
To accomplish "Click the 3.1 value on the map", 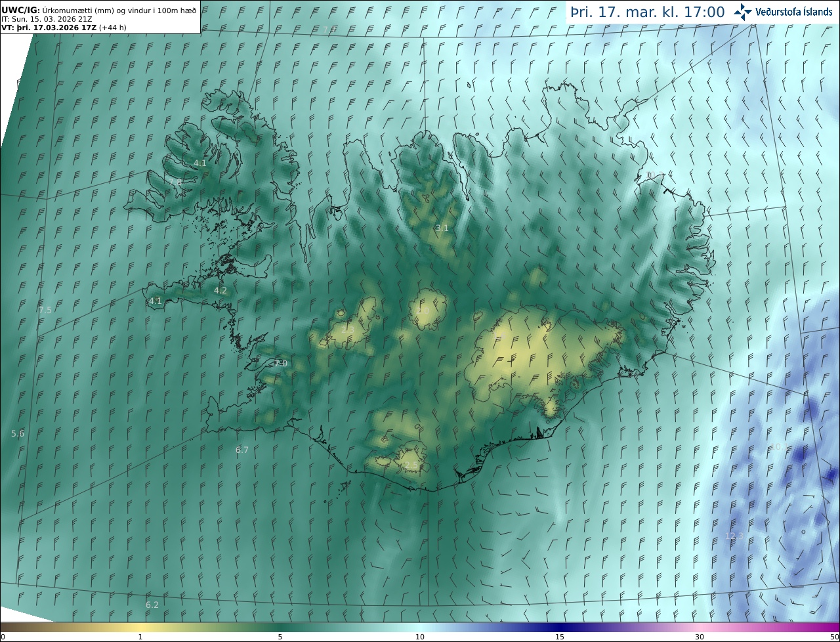I will [442, 228].
